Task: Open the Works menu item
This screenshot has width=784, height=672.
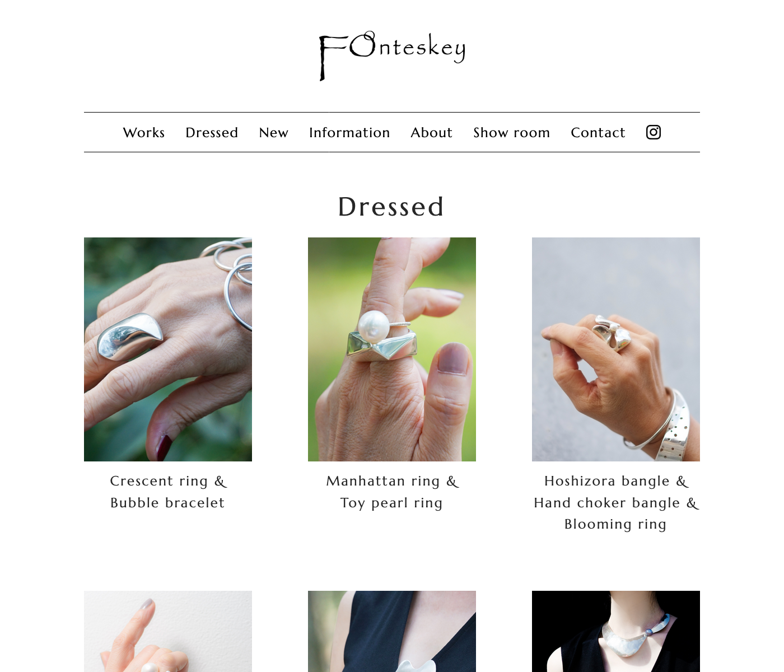Action: (144, 133)
